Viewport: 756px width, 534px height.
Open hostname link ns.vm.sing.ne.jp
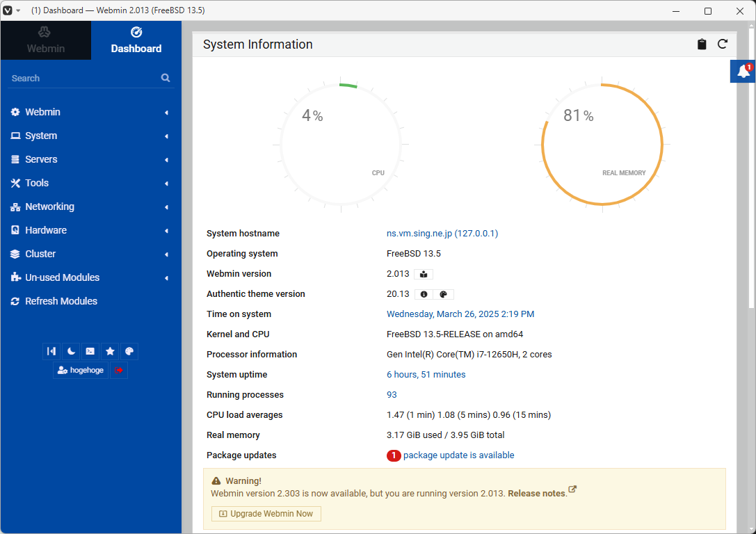click(442, 233)
